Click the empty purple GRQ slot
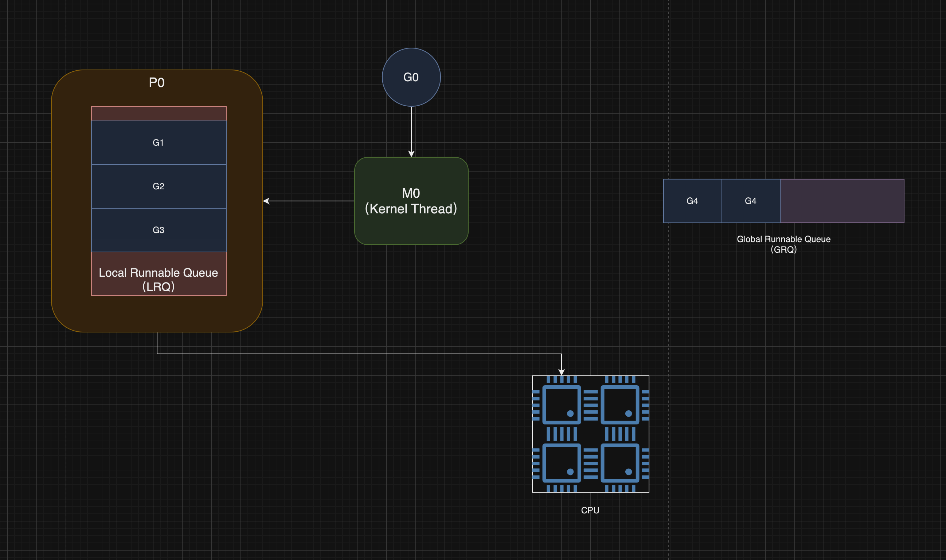 click(842, 201)
